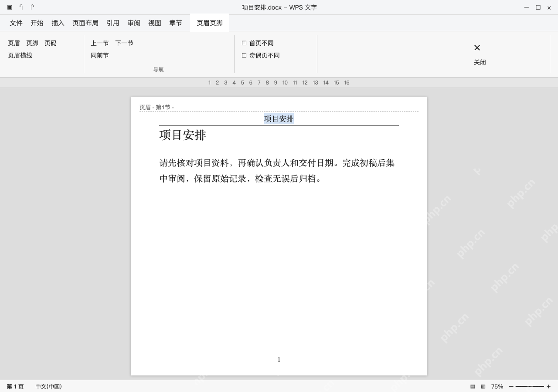Select the 引用 tab
This screenshot has height=392, width=558.
113,23
